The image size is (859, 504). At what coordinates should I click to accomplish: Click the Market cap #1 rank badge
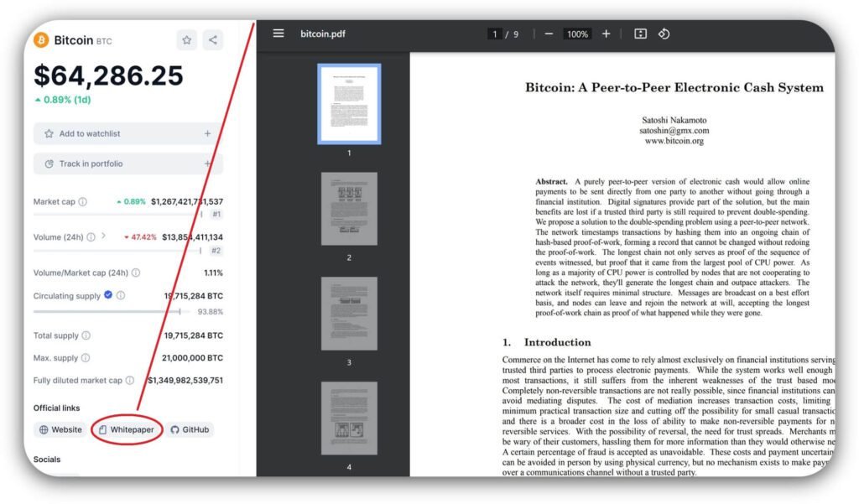(x=216, y=214)
